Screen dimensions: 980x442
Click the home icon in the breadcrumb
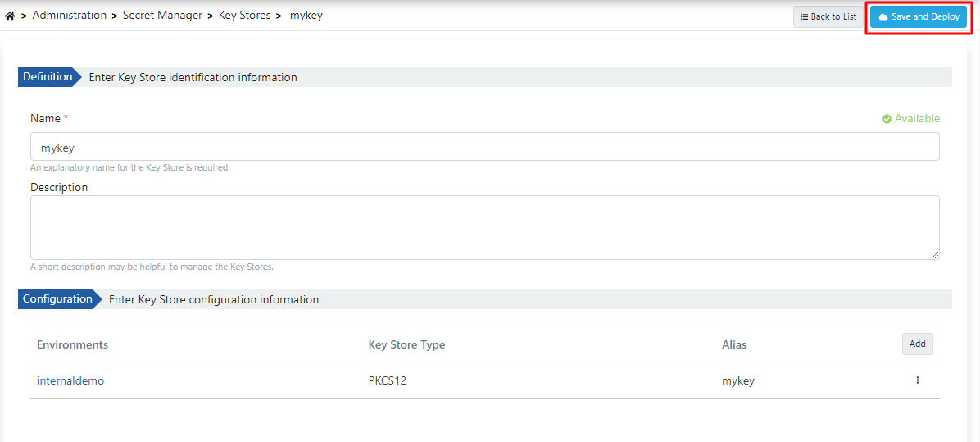coord(10,16)
